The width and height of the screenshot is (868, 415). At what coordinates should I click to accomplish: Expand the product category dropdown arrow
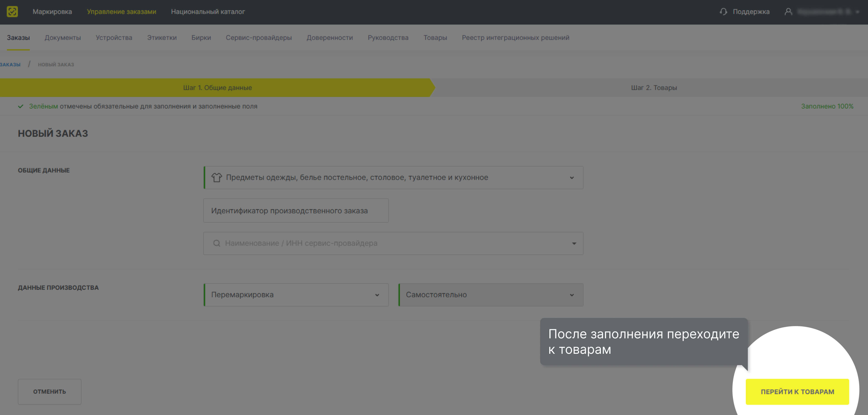point(571,178)
